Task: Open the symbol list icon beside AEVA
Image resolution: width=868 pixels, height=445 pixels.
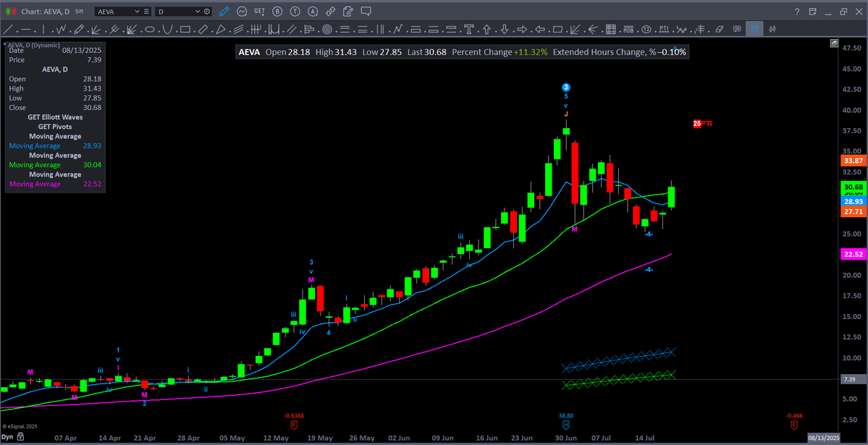Action: coord(146,11)
